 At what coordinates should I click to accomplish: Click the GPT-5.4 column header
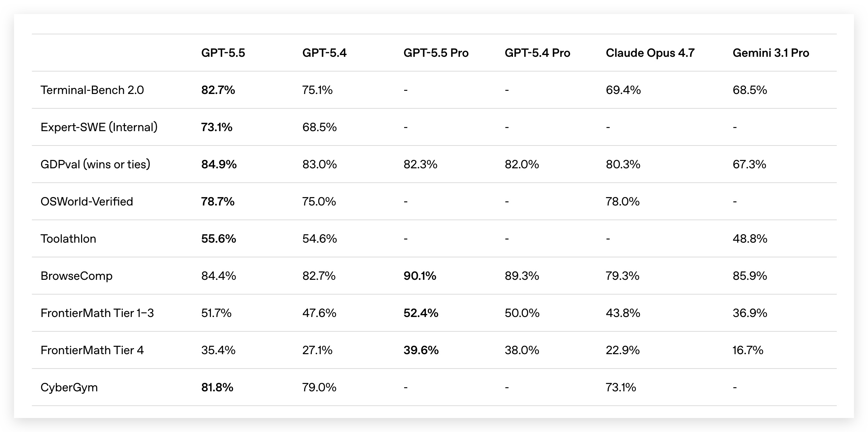pos(324,53)
